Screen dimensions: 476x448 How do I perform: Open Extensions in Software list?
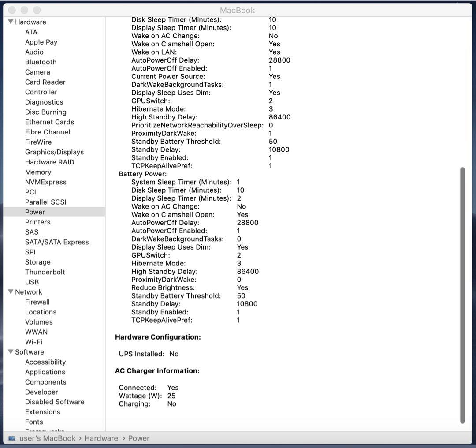[x=42, y=412]
